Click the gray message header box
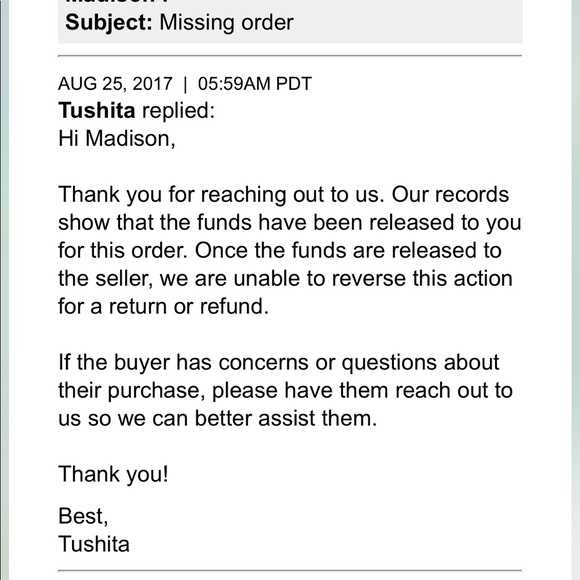 coord(290,21)
